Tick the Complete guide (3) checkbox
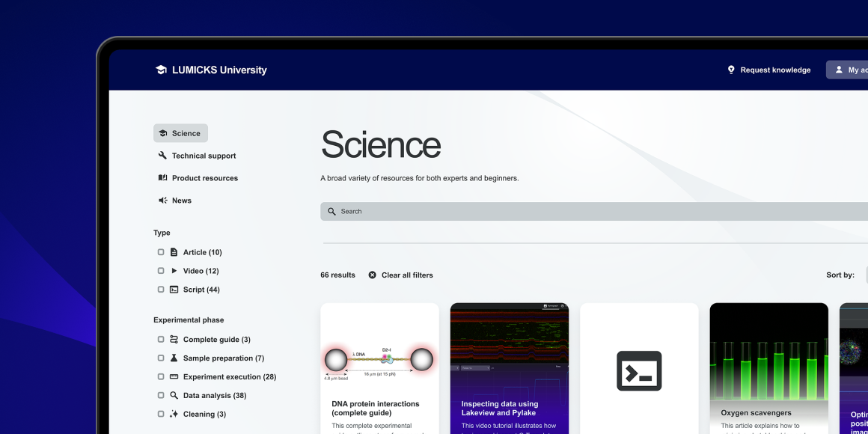Image resolution: width=868 pixels, height=434 pixels. [x=161, y=339]
